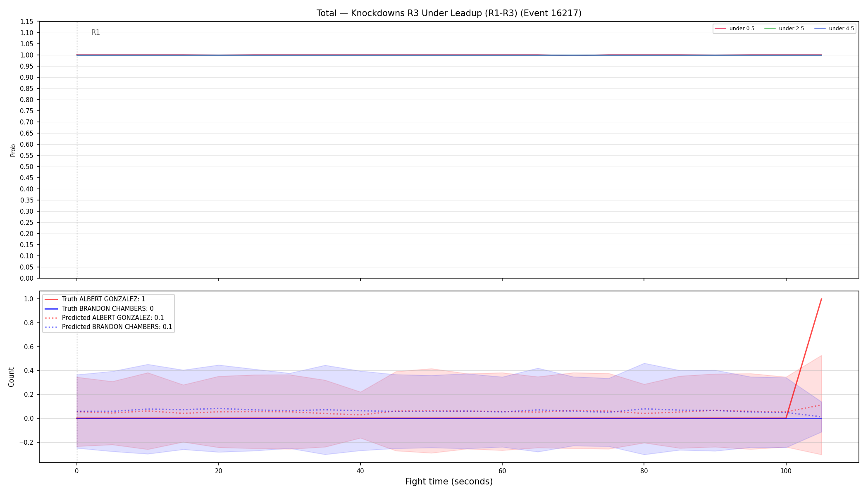Click the 0.8 tick on the Count axis
This screenshot has width=868, height=496.
tap(29, 323)
